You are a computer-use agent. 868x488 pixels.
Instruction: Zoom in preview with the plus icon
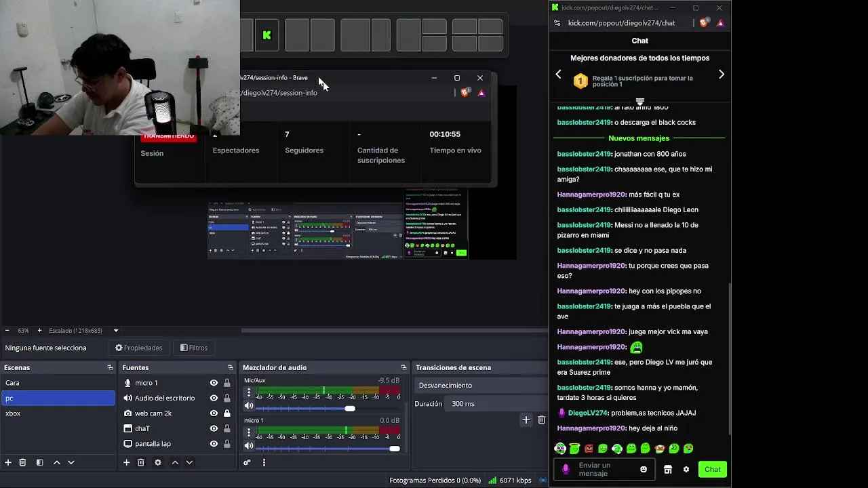[x=39, y=331]
